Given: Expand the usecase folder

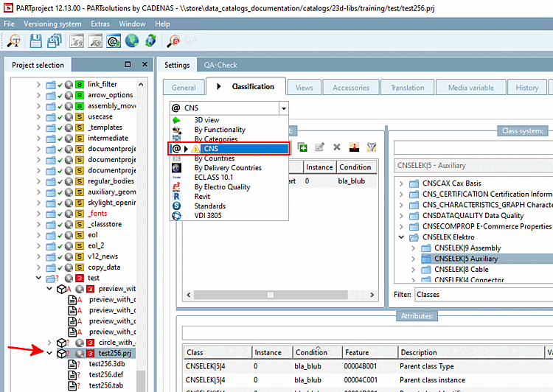Looking at the screenshot, I should [x=38, y=116].
